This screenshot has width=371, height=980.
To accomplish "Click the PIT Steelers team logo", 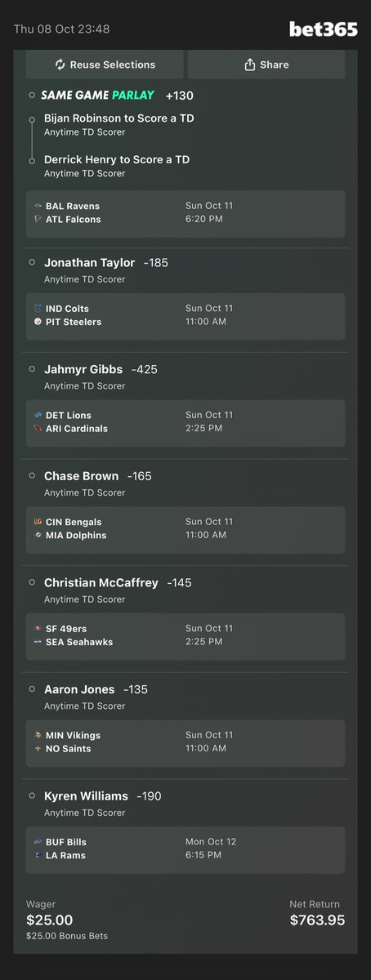I will click(x=38, y=323).
